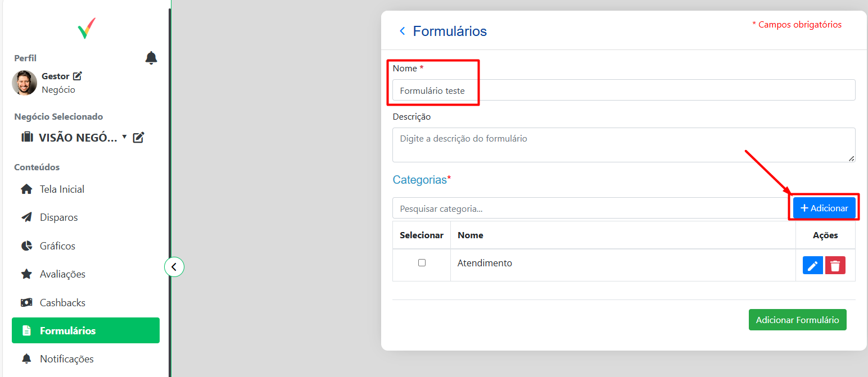
Task: Select the Atendimento category checkbox
Action: coord(422,262)
